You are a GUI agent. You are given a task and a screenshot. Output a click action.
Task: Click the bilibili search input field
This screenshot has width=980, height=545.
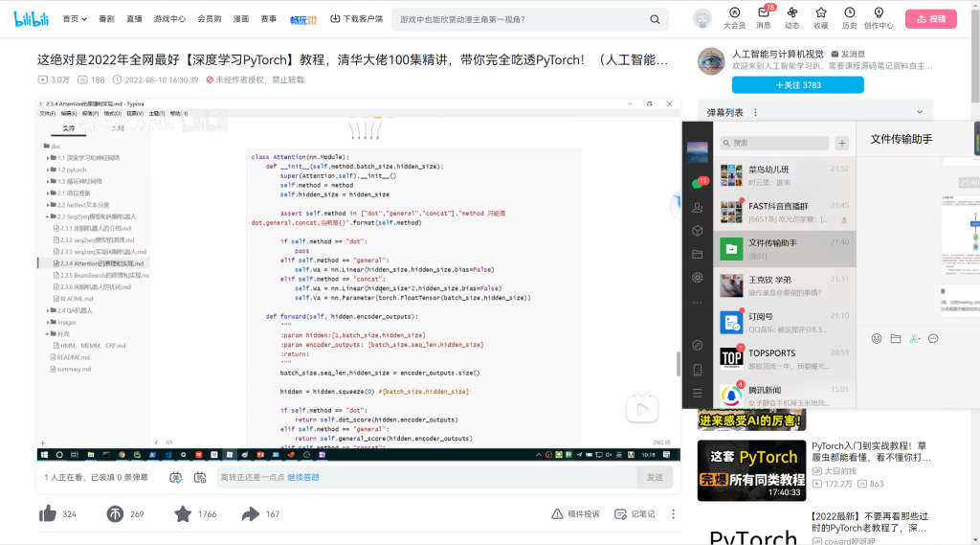tap(522, 19)
